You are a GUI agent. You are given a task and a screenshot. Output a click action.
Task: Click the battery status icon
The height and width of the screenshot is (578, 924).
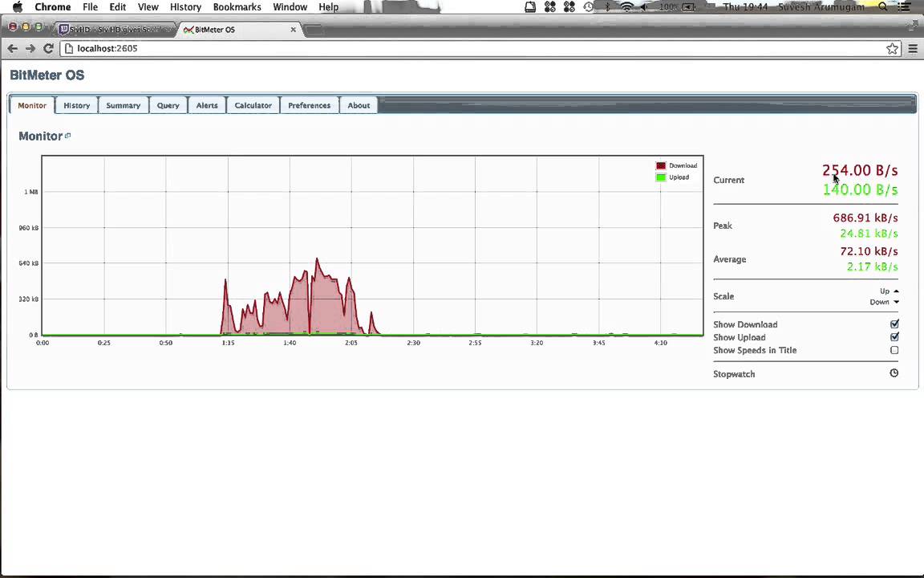(688, 7)
